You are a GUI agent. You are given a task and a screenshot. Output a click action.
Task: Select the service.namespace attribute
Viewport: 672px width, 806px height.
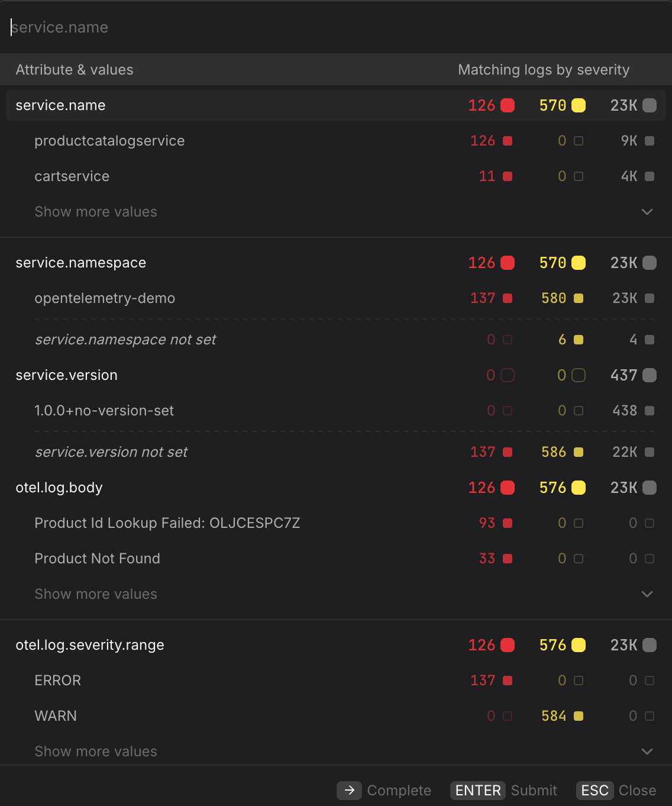pyautogui.click(x=81, y=263)
